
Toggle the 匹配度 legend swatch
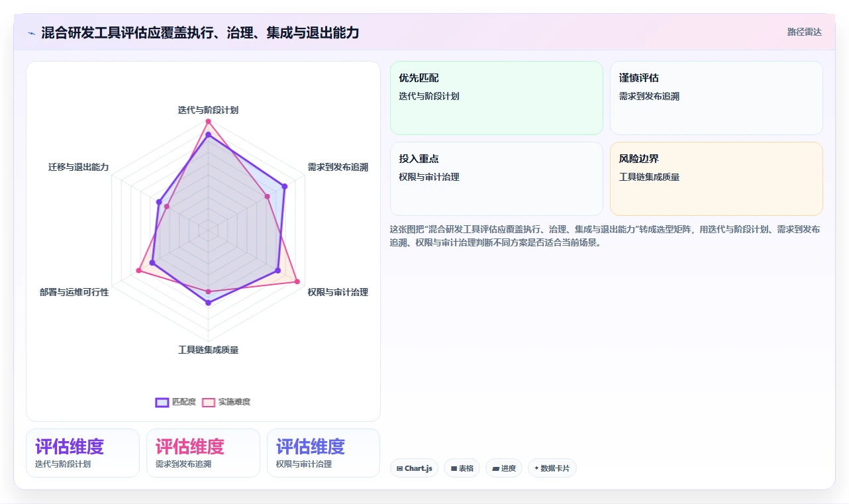pos(162,402)
